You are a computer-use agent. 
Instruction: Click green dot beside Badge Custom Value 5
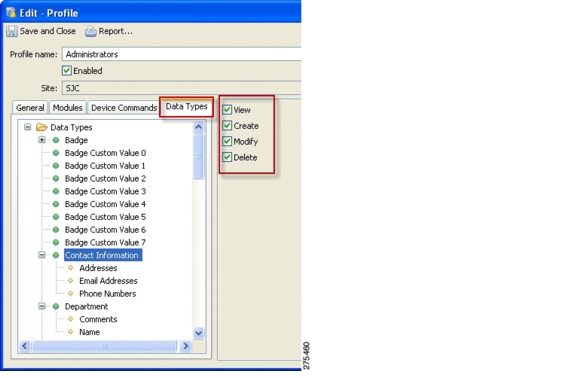(x=56, y=217)
